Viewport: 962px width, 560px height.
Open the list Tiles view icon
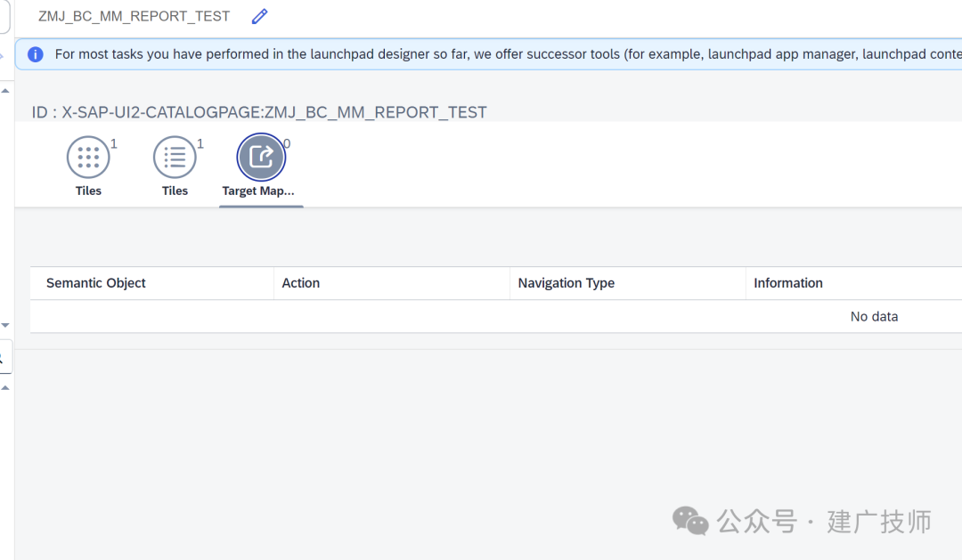pyautogui.click(x=175, y=158)
